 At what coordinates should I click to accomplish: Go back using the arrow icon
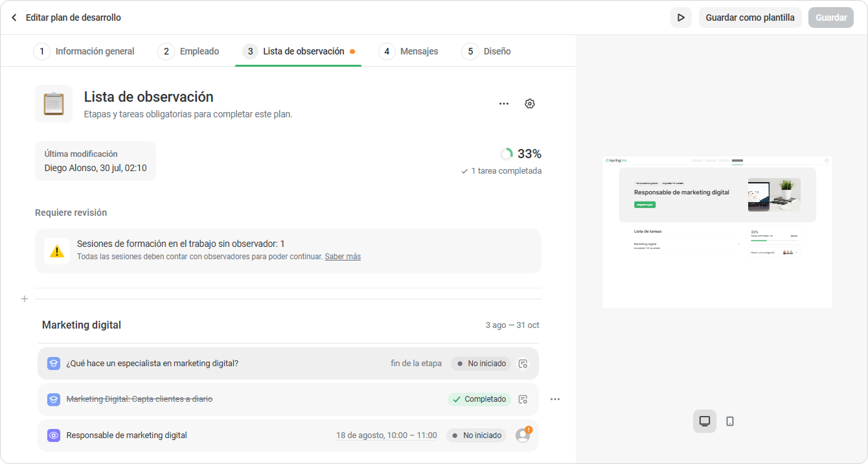[14, 17]
